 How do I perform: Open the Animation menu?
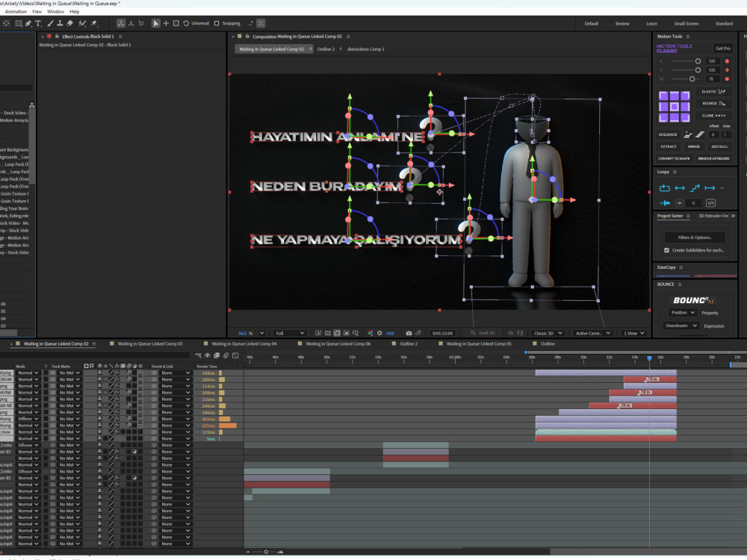click(x=16, y=11)
